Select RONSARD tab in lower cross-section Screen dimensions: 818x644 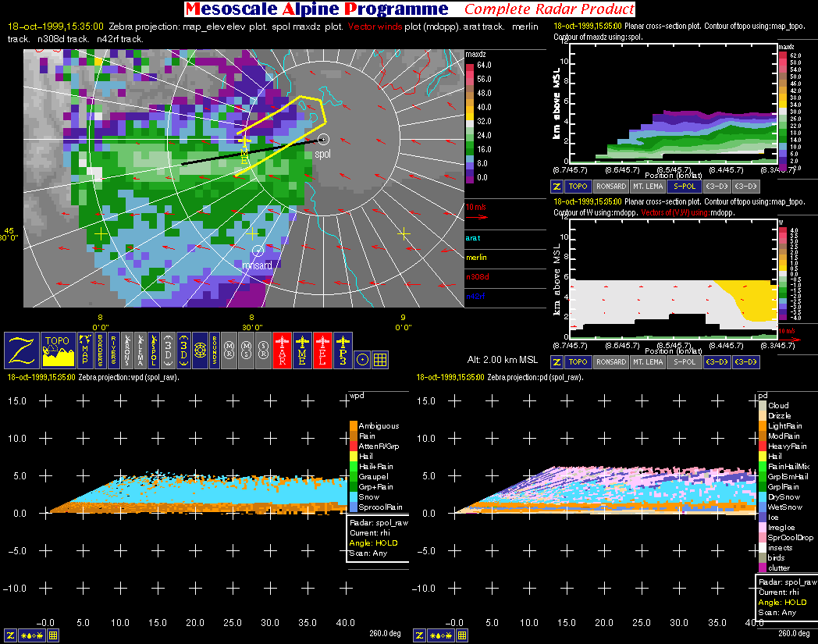coord(610,362)
